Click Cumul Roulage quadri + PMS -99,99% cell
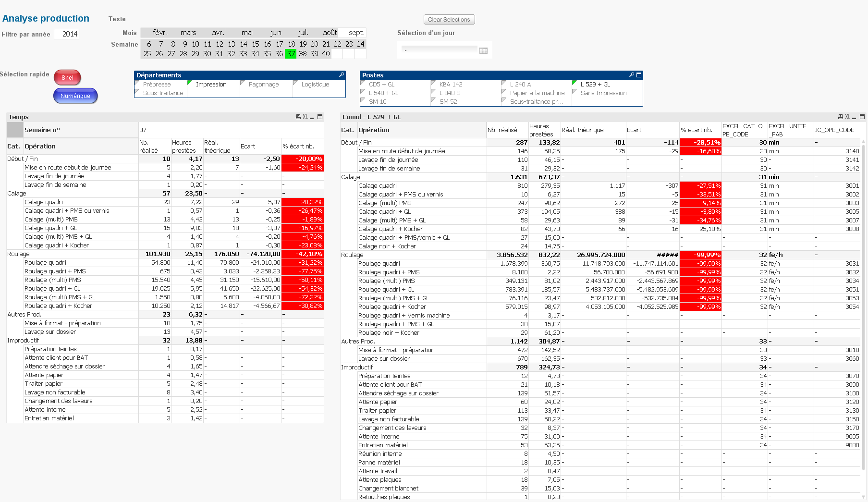Screen dimensions: 868x502 point(700,272)
